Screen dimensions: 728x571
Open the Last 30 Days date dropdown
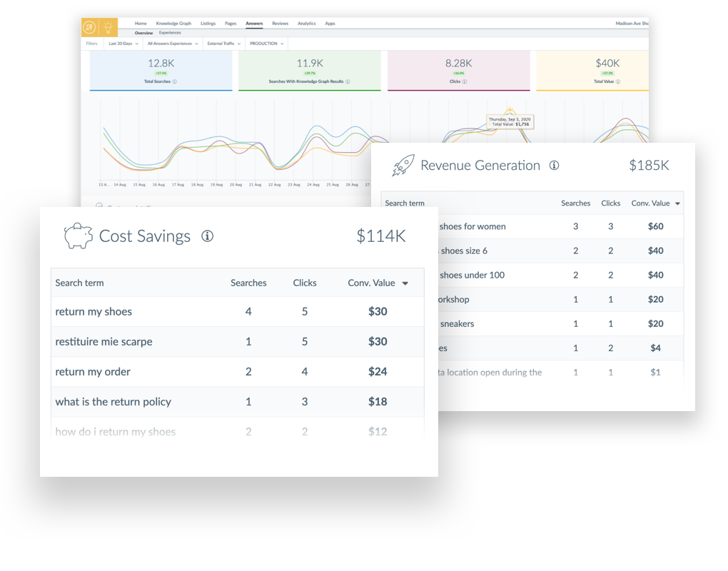(x=122, y=44)
